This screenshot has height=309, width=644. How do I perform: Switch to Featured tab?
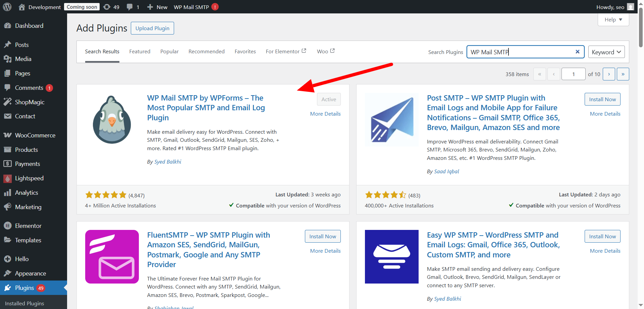[x=140, y=52]
